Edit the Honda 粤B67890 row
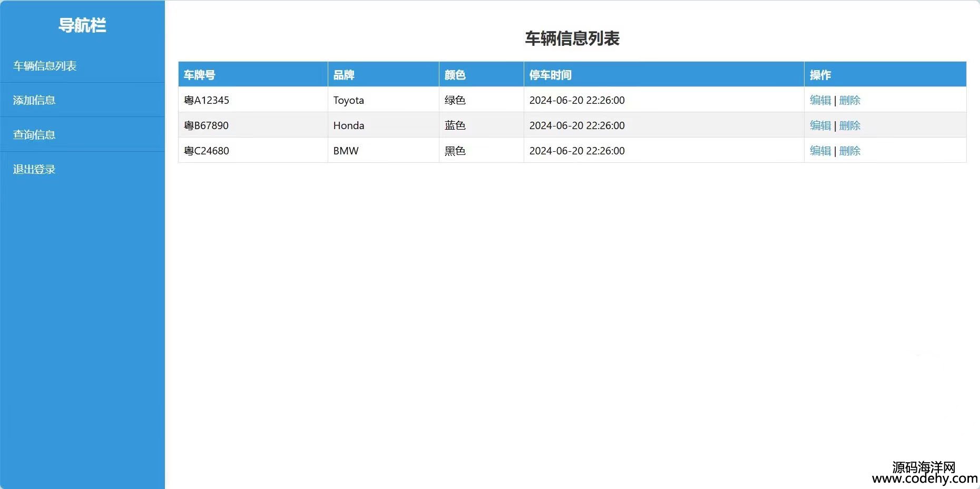 coord(820,125)
